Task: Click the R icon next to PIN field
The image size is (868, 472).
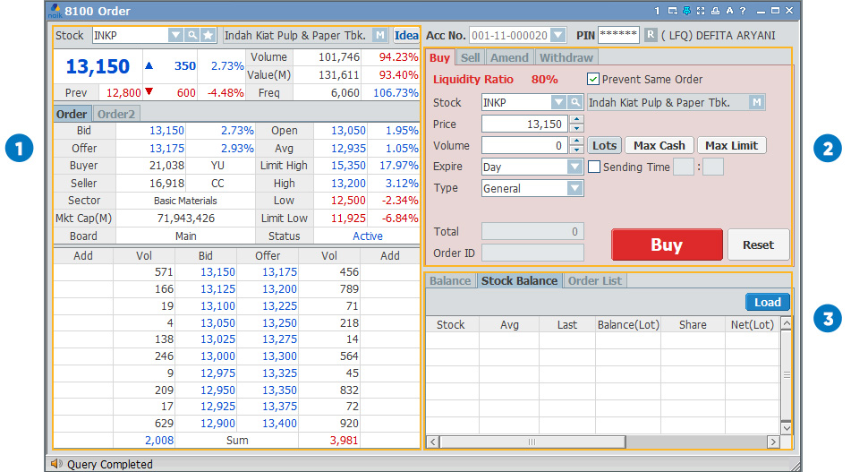Action: click(x=651, y=36)
